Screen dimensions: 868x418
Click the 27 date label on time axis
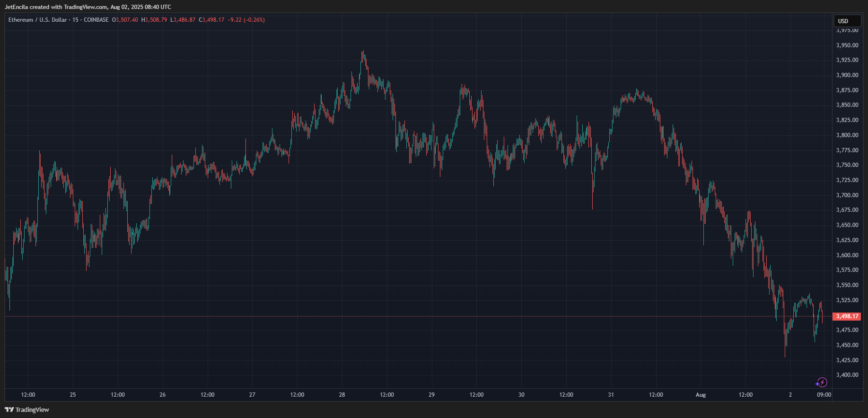click(252, 395)
